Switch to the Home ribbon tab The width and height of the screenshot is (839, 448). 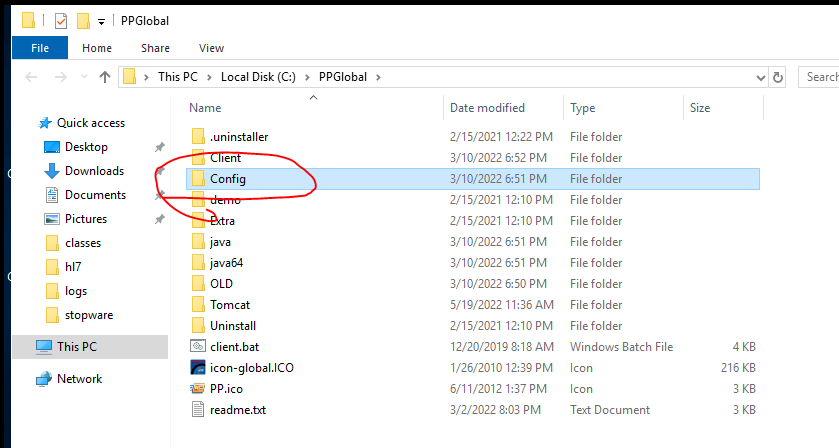97,48
